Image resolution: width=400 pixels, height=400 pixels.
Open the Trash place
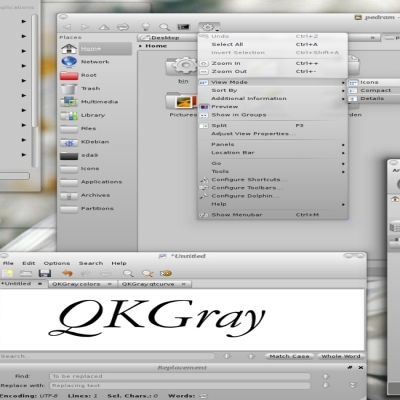pyautogui.click(x=97, y=89)
